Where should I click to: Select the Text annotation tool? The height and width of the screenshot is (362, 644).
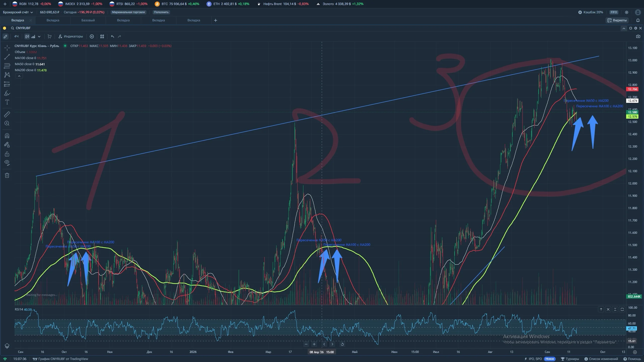(7, 102)
